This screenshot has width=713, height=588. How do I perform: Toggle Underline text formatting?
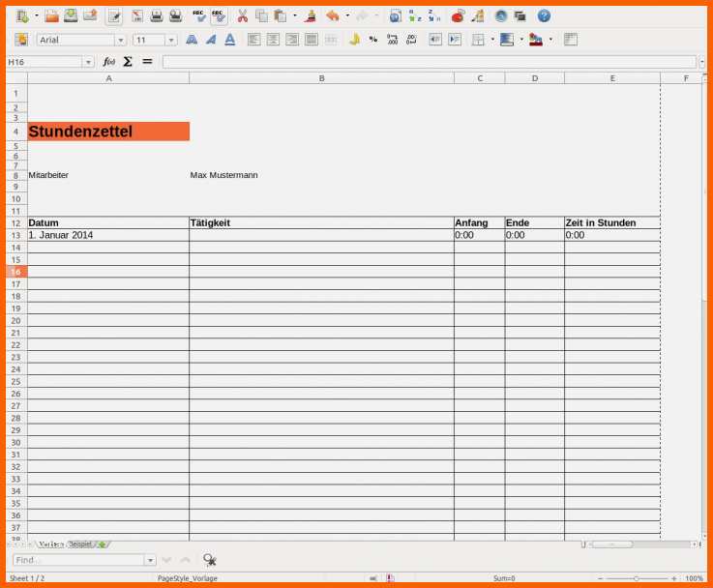pos(230,40)
